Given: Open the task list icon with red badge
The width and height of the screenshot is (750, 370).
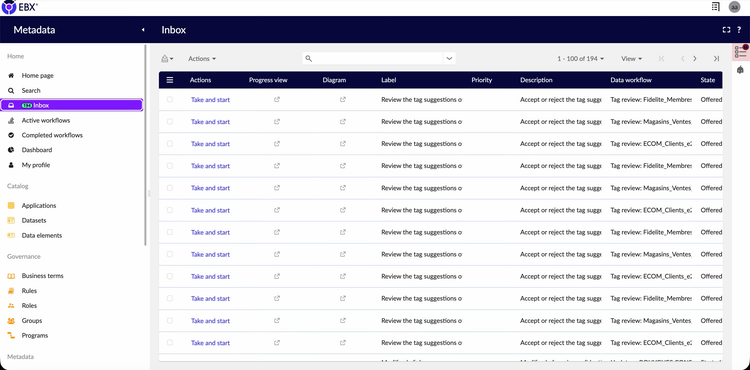Looking at the screenshot, I should tap(741, 51).
